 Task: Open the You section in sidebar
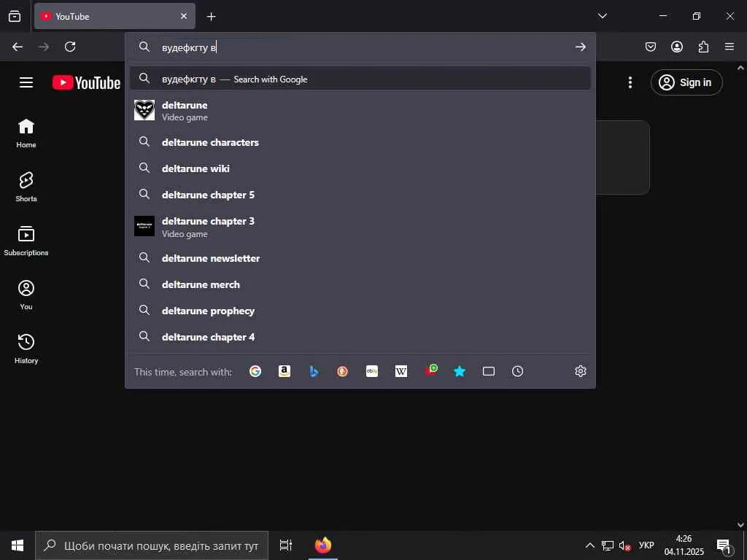tap(26, 295)
